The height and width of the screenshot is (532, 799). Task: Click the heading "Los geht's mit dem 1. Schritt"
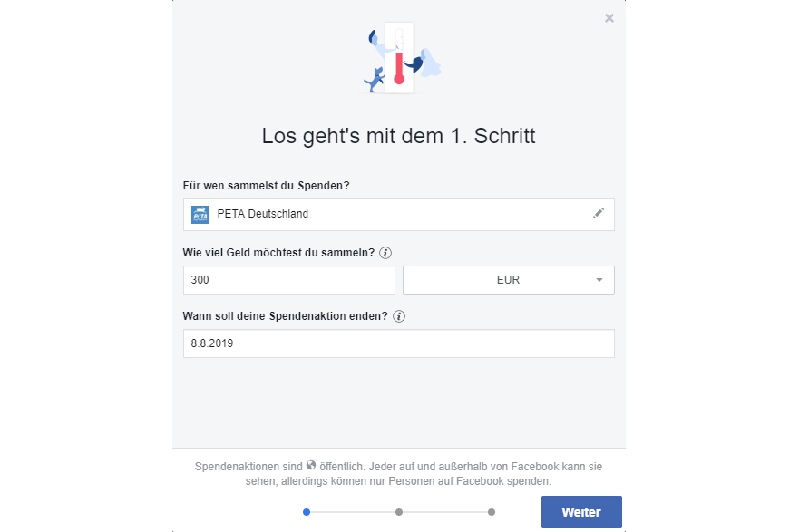click(398, 137)
